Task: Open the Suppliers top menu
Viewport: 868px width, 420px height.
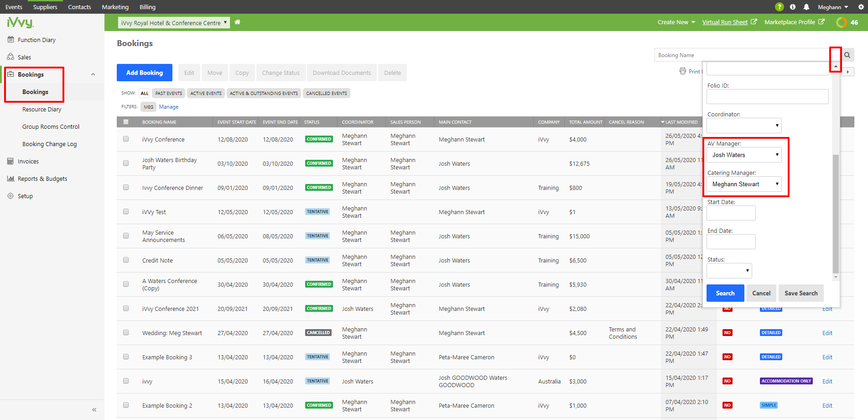Action: (x=45, y=7)
